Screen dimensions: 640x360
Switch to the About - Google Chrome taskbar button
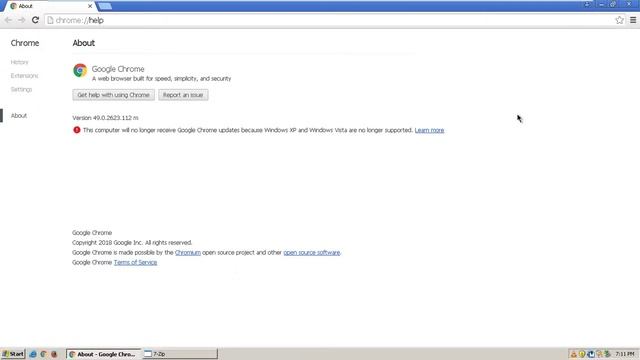(104, 354)
